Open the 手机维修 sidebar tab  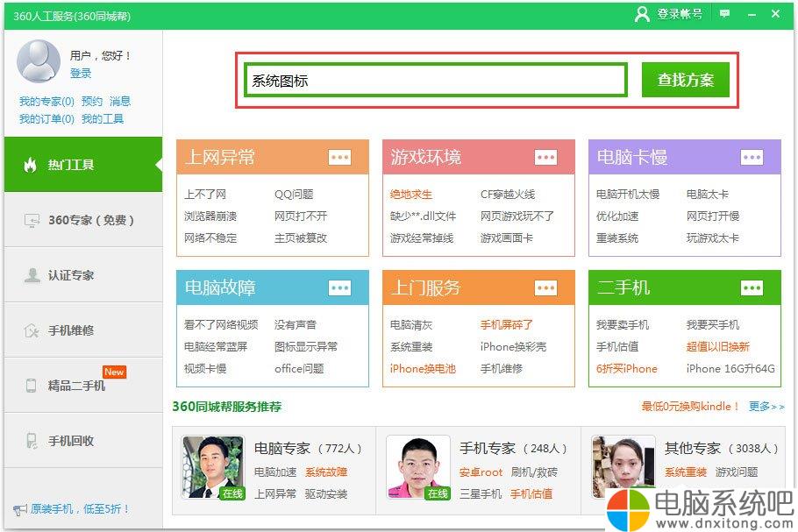tap(83, 330)
